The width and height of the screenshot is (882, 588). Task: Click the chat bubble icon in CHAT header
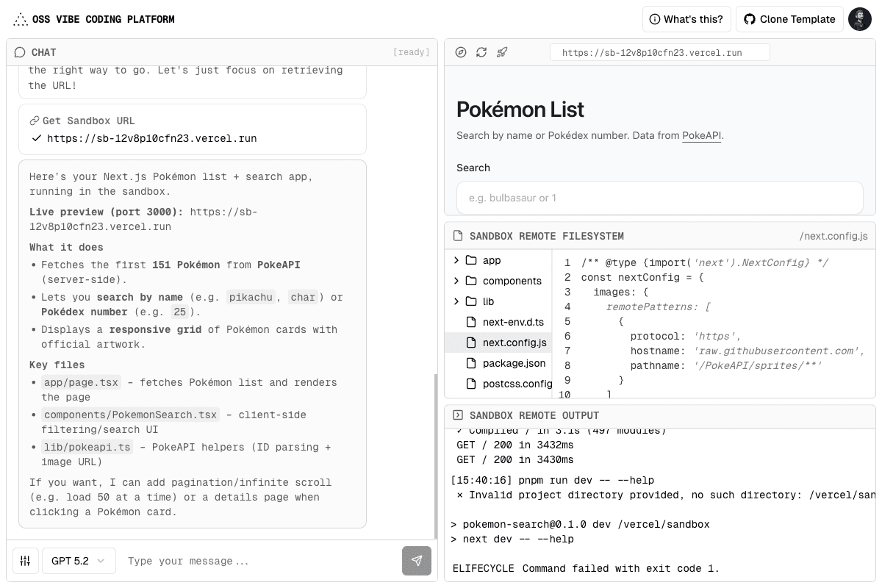(x=20, y=52)
